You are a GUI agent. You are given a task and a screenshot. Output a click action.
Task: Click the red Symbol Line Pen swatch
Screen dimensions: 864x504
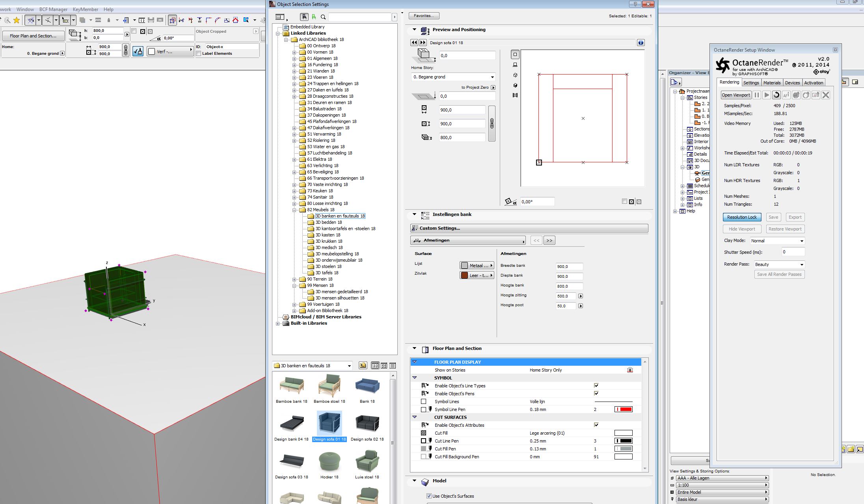(x=623, y=409)
